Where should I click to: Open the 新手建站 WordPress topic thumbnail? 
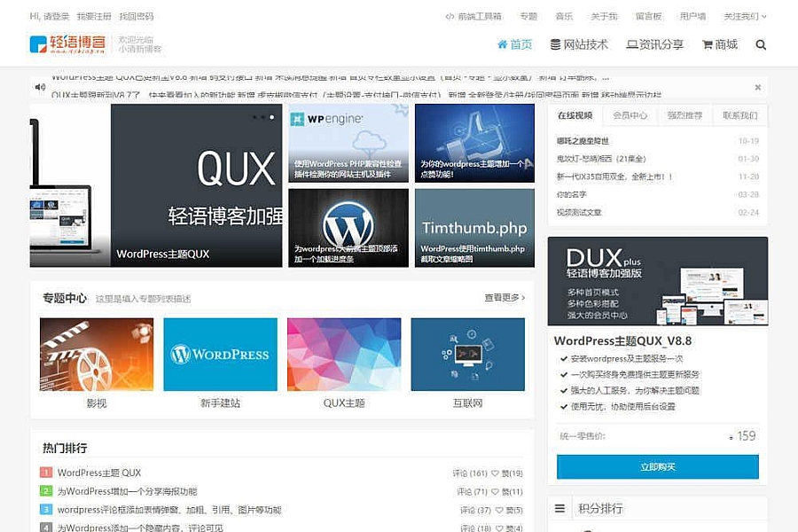pyautogui.click(x=221, y=355)
